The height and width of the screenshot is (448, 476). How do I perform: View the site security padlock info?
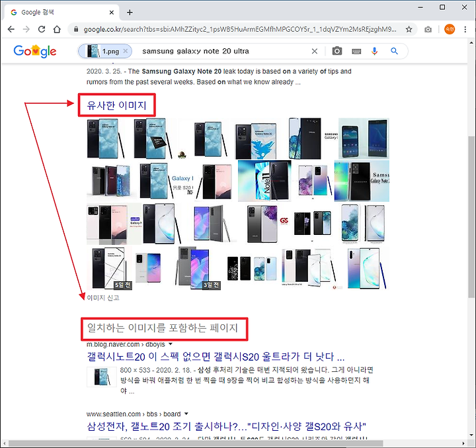(76, 29)
